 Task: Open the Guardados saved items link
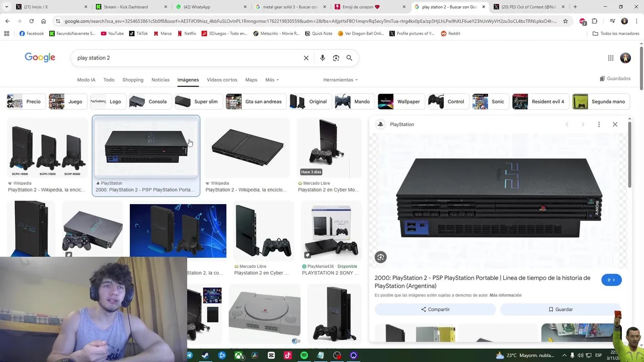pos(615,79)
